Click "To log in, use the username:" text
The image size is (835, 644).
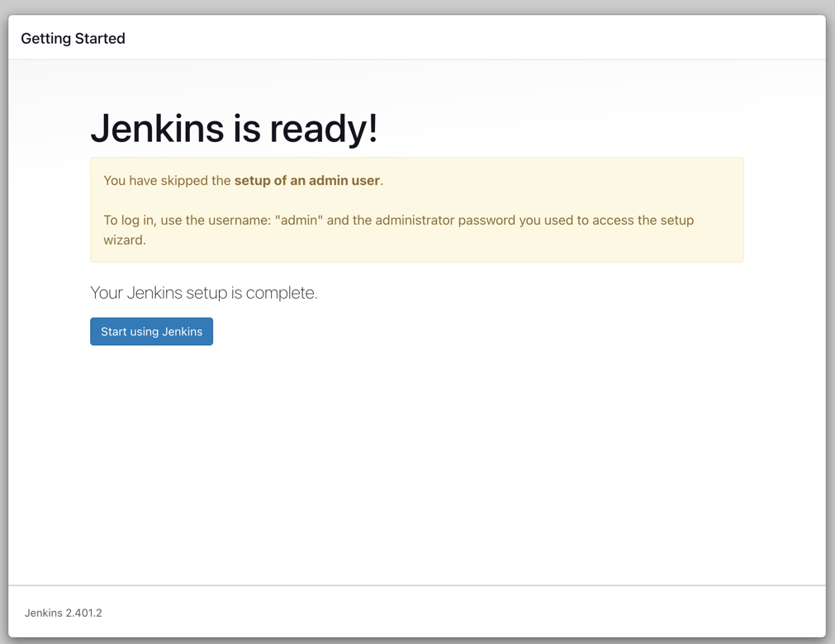click(187, 220)
